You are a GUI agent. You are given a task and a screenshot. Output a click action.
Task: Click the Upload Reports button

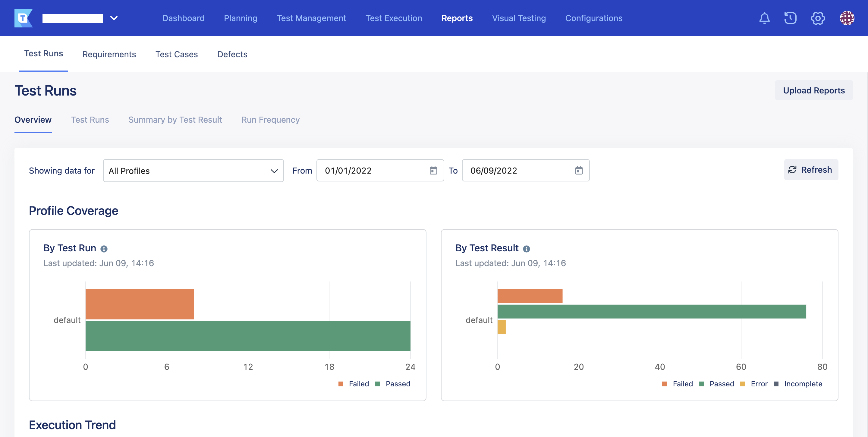click(x=813, y=90)
